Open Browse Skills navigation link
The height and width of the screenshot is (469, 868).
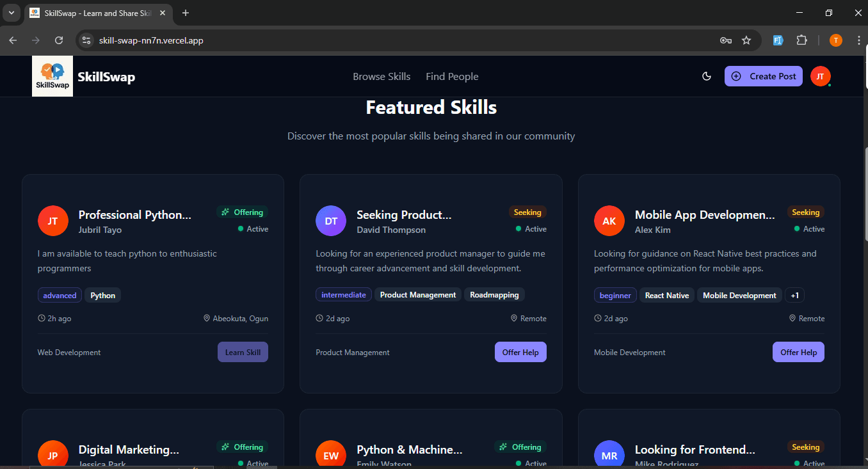[382, 77]
